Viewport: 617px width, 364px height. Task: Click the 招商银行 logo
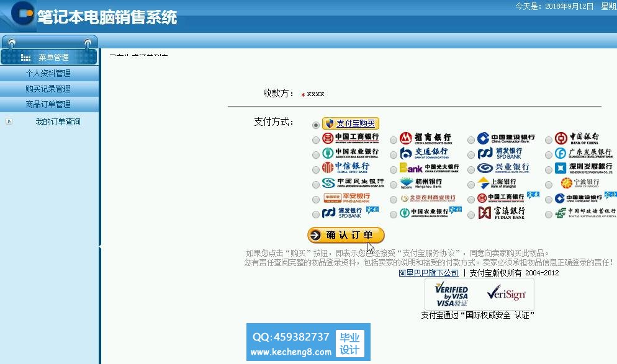[425, 138]
